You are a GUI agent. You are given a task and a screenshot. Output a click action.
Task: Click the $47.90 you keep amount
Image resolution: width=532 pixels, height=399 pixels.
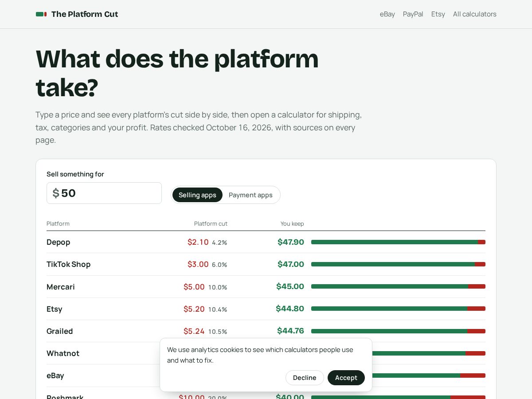291,242
